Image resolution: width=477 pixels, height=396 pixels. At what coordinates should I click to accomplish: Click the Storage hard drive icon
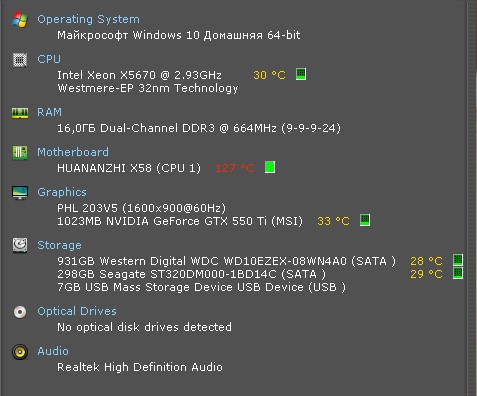20,245
